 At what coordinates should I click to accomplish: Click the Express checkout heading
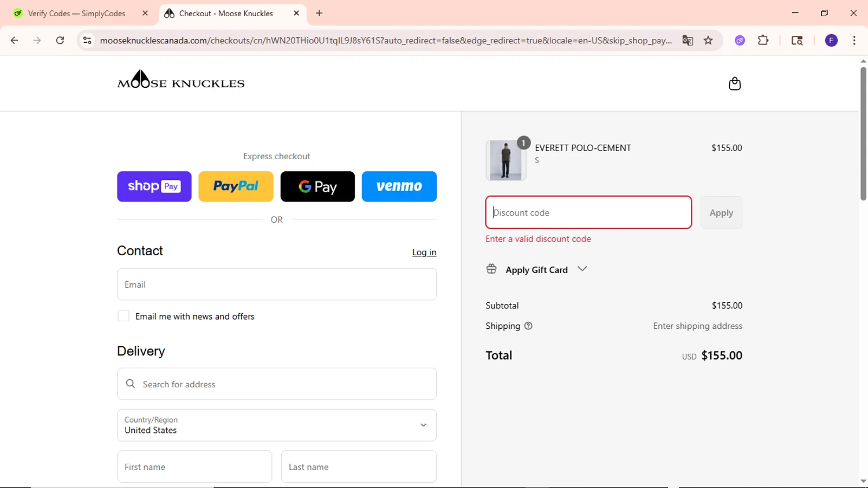click(x=277, y=156)
